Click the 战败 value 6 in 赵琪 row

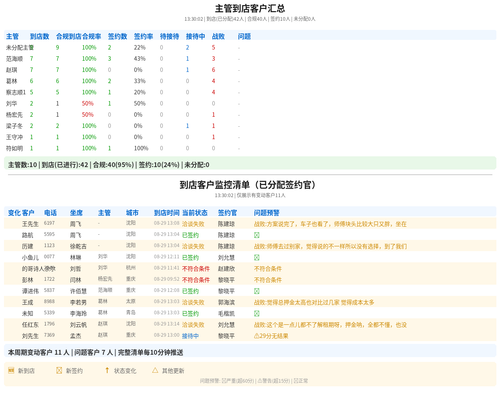coord(213,70)
